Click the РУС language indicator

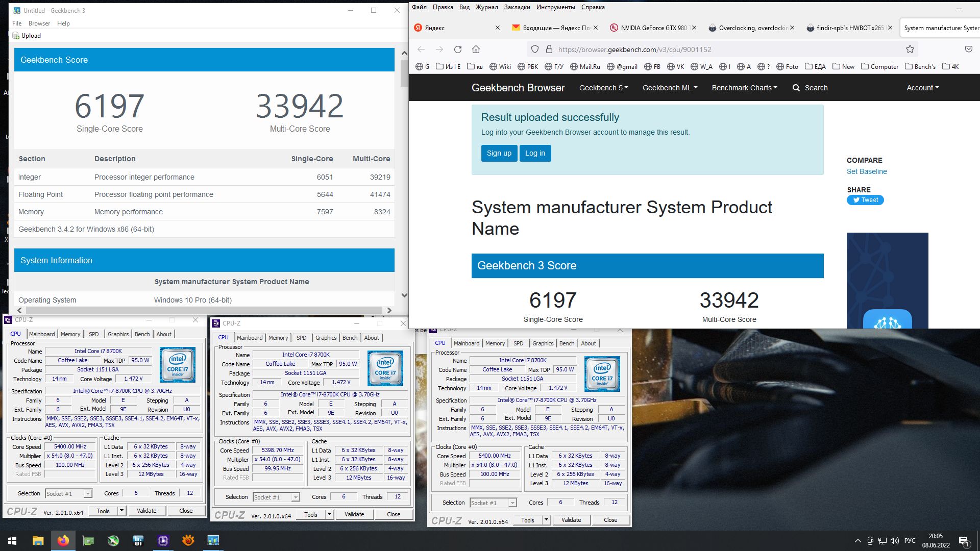(910, 541)
